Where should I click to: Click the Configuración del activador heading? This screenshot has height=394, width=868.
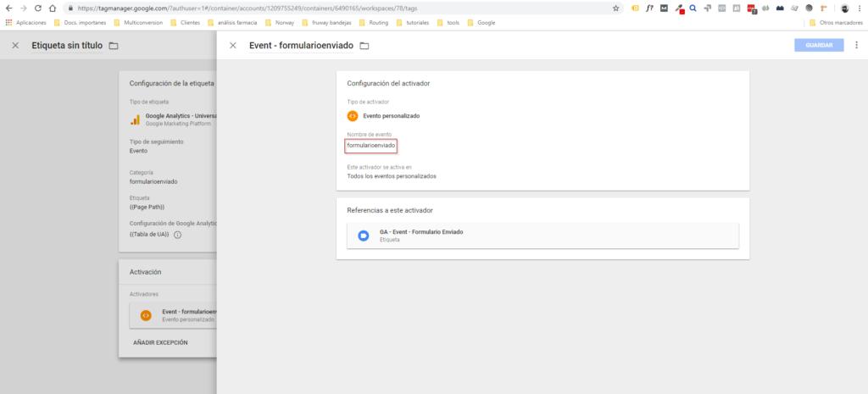click(388, 84)
